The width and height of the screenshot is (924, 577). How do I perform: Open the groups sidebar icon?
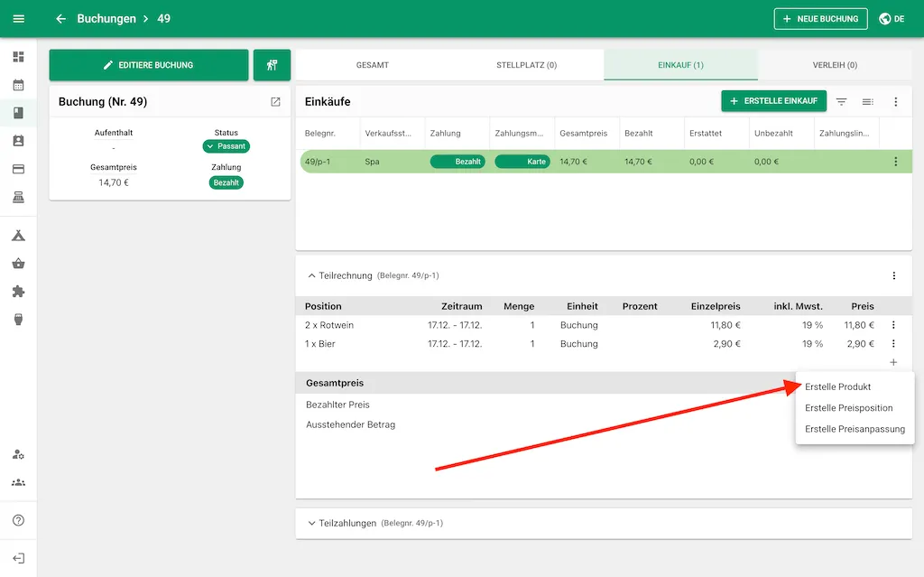18,482
